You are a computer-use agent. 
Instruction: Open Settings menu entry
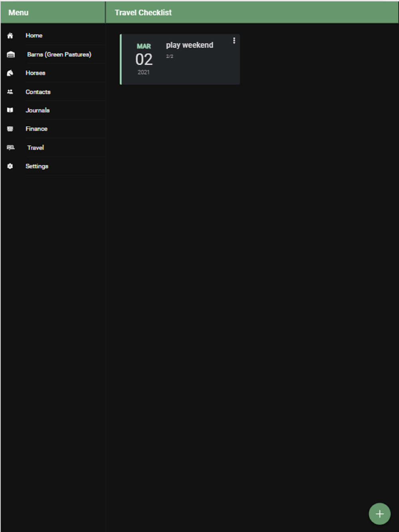(53, 166)
